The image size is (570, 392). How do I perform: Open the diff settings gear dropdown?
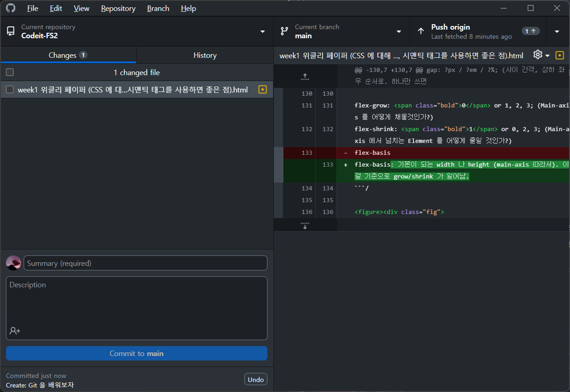(541, 55)
